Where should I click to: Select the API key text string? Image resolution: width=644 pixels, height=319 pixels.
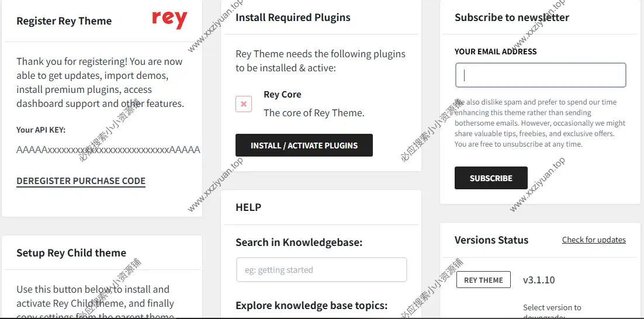(108, 150)
